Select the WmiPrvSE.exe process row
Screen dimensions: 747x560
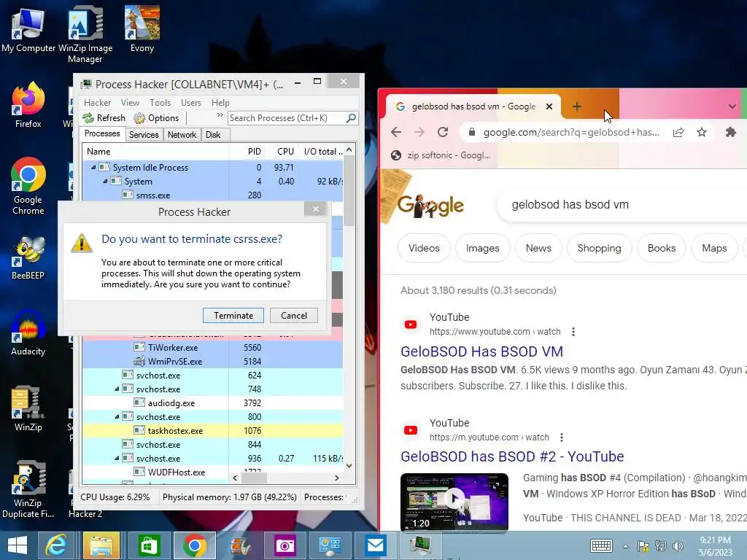click(212, 362)
